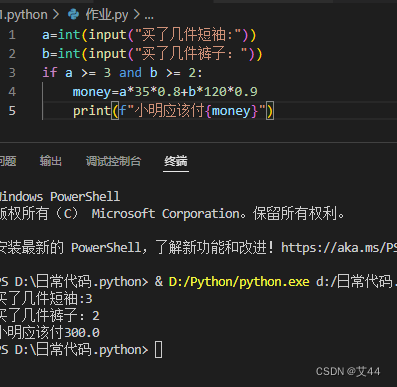Click the 'Windows PowerShell' terminal header text

pyautogui.click(x=60, y=196)
